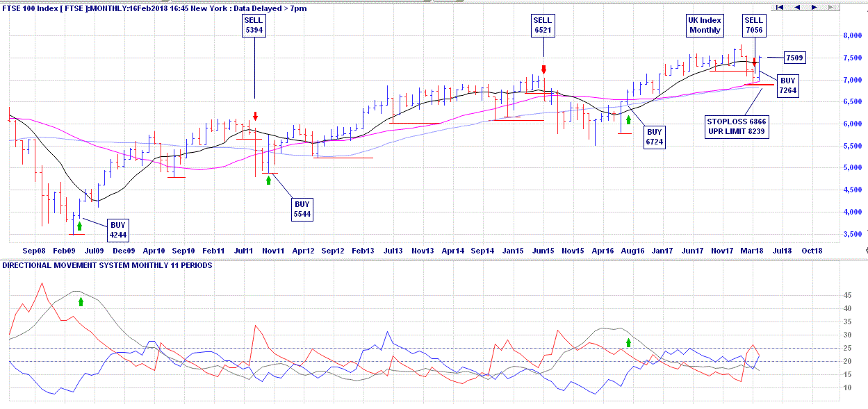
Task: Click the Feb11 date axis label
Action: click(x=213, y=251)
